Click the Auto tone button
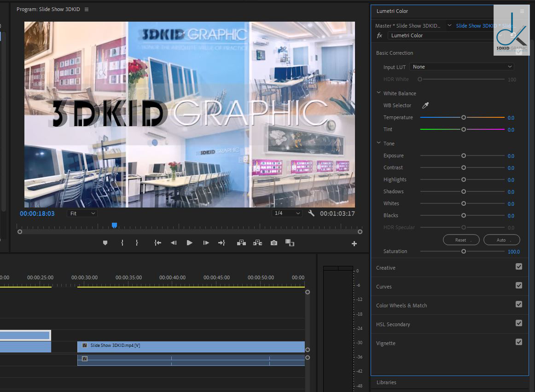This screenshot has height=392, width=535. 501,240
